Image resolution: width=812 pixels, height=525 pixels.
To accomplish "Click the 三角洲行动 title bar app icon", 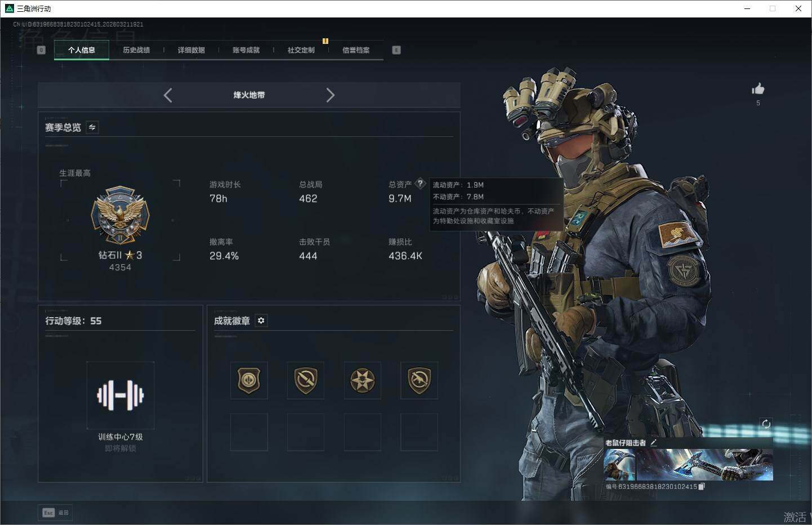I will point(9,8).
